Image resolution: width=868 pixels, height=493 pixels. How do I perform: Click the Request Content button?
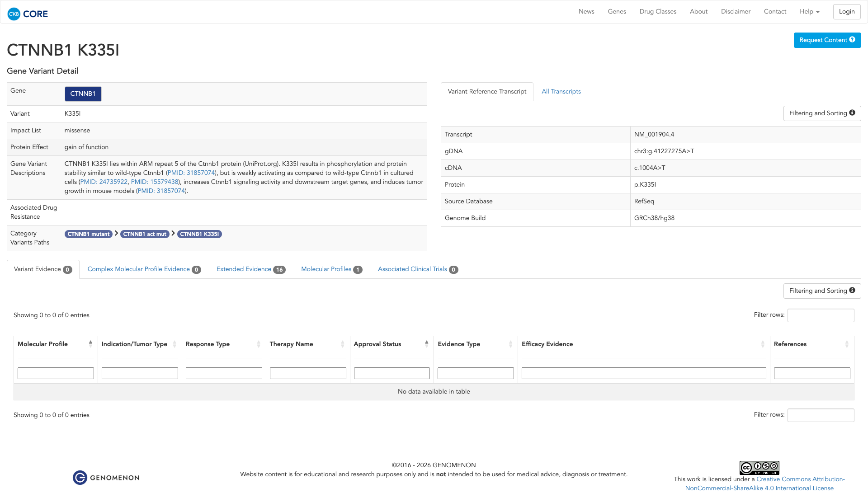pyautogui.click(x=827, y=40)
